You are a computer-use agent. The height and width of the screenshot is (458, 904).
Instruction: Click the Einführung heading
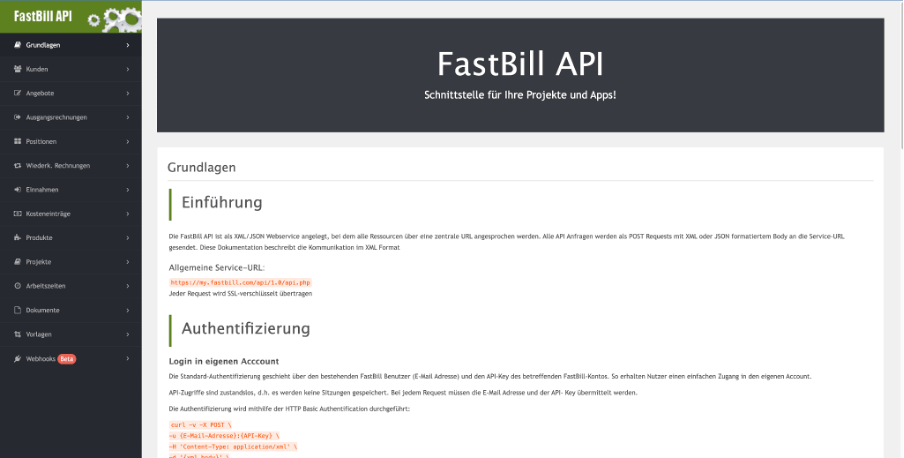[222, 202]
